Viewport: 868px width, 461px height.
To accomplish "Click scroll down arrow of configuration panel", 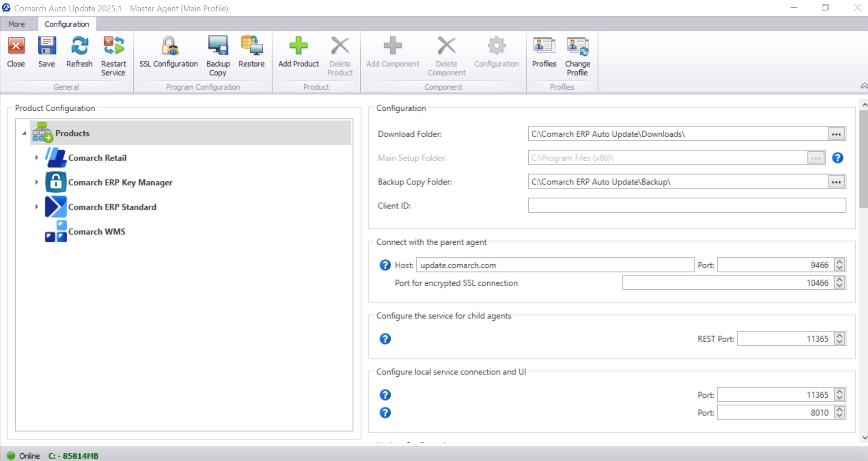I will tap(864, 438).
